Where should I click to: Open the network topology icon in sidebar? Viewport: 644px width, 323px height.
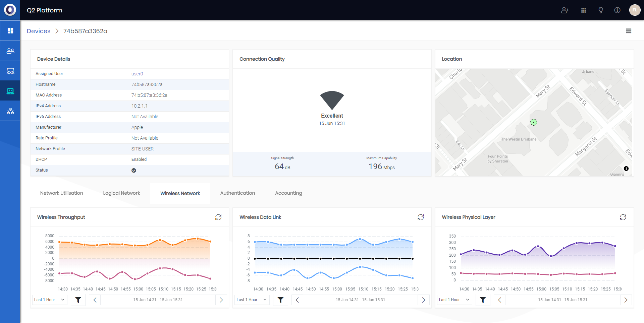click(10, 111)
